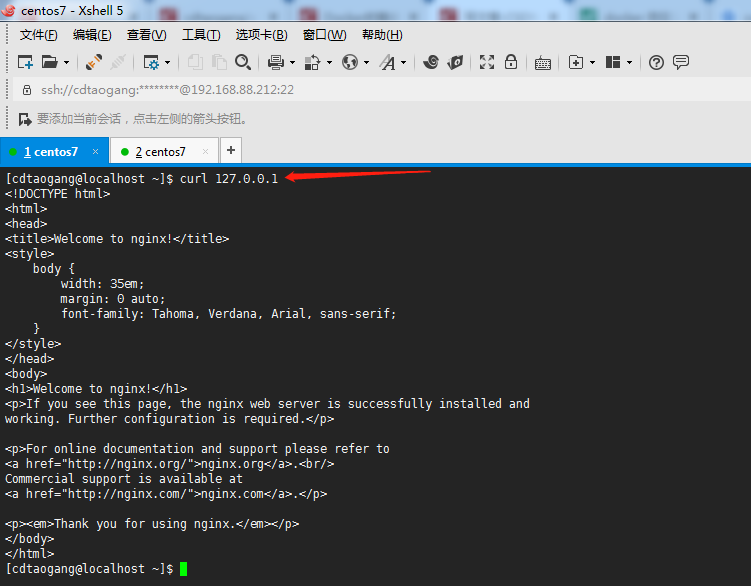The height and width of the screenshot is (586, 751).
Task: Click the terminal prompt cursor line
Action: [96, 569]
